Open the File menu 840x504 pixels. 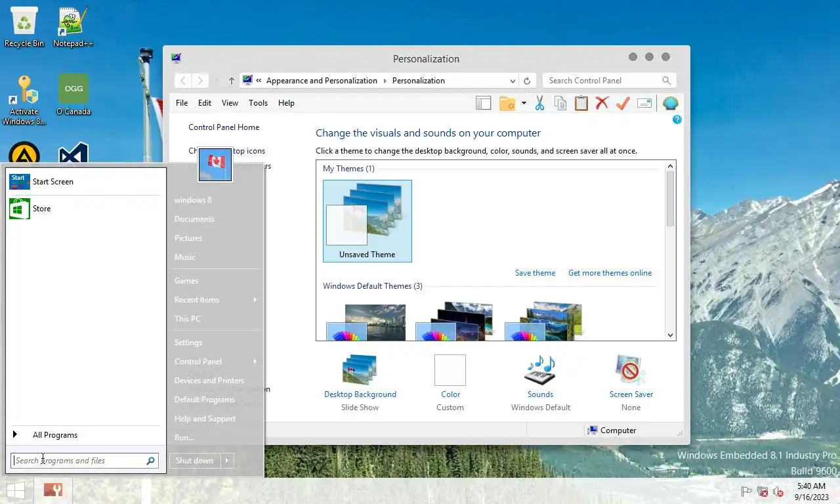tap(182, 103)
